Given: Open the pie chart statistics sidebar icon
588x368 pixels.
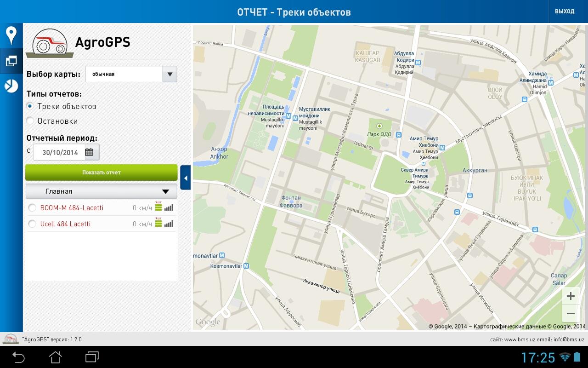Looking at the screenshot, I should (11, 86).
